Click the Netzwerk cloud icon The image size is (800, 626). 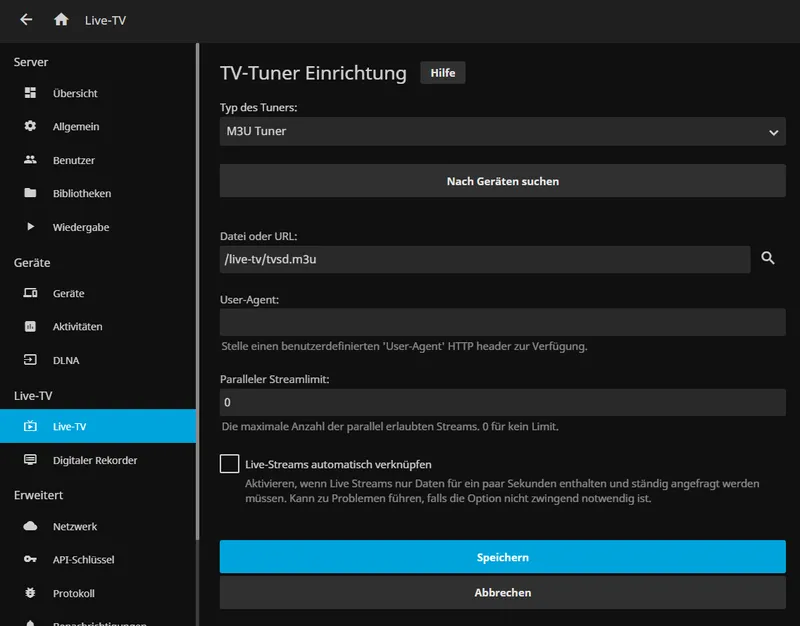[30, 527]
